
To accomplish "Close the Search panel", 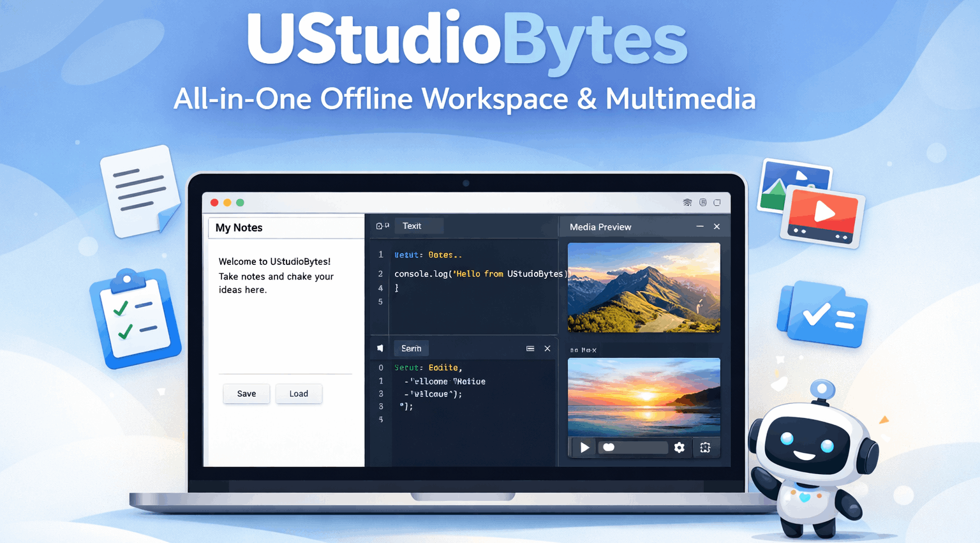I will pos(547,348).
